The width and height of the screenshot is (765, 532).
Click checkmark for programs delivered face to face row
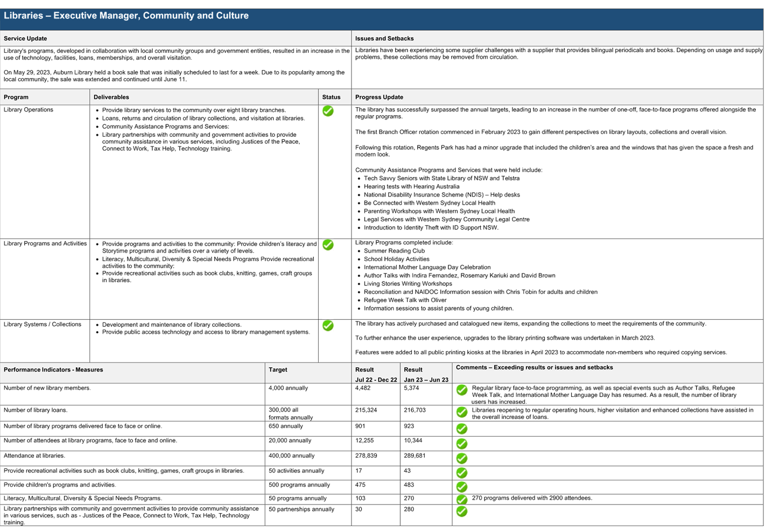pos(462,429)
